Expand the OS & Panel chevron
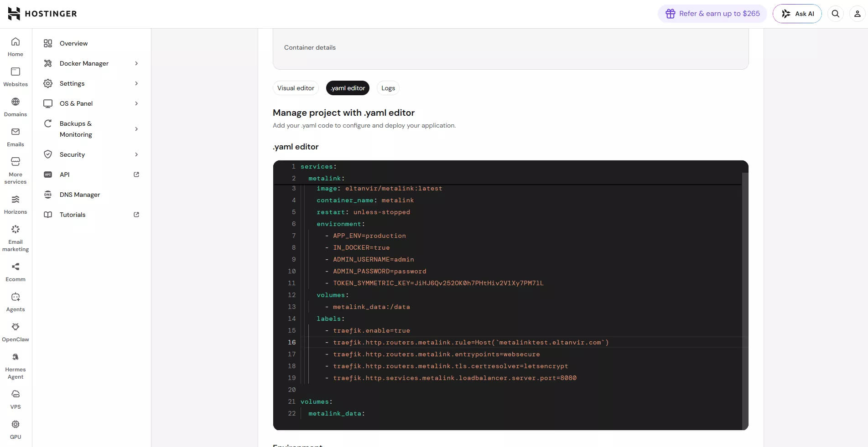The height and width of the screenshot is (447, 868). (136, 103)
